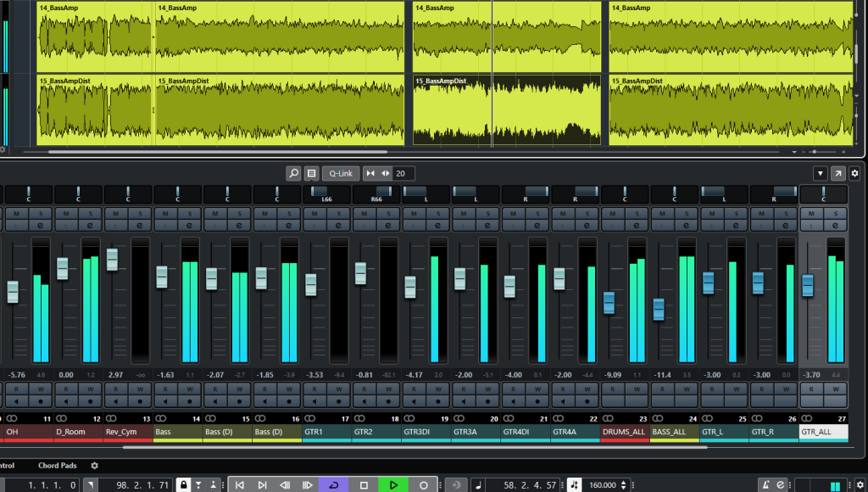Select the BASS_ALL channel name
The height and width of the screenshot is (492, 868).
point(669,432)
